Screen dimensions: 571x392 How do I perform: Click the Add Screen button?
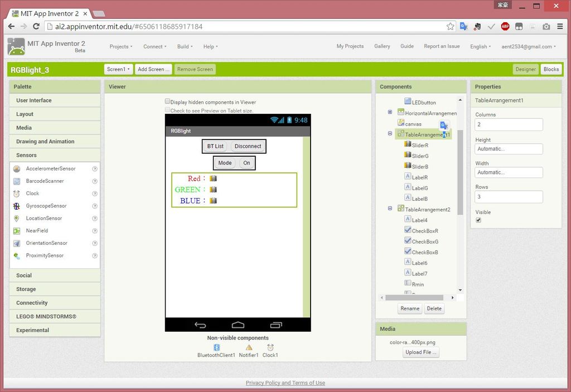153,69
